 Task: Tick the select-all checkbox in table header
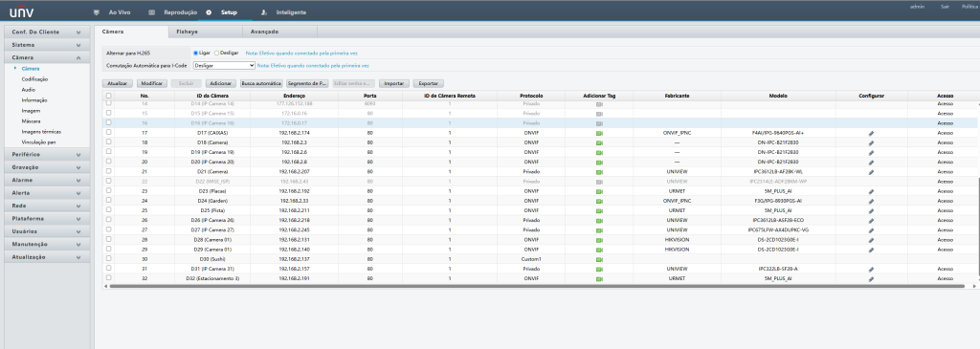click(109, 96)
